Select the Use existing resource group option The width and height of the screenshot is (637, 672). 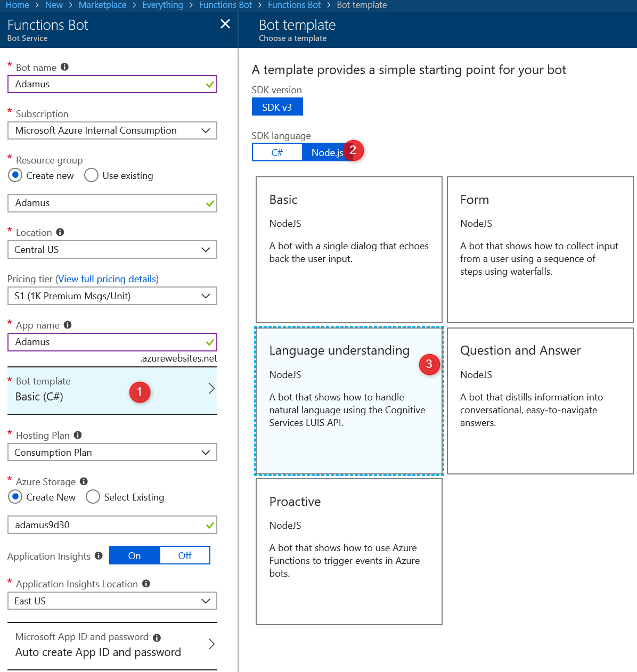(x=92, y=175)
